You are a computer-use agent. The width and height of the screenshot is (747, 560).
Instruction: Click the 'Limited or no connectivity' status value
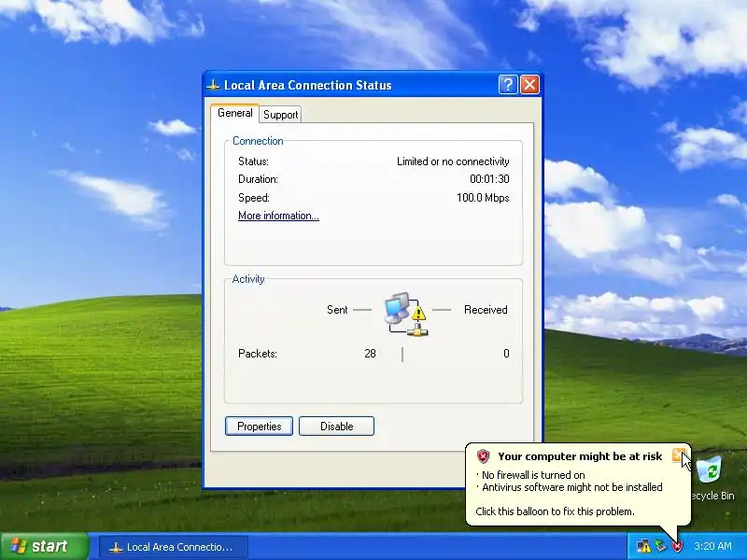453,161
